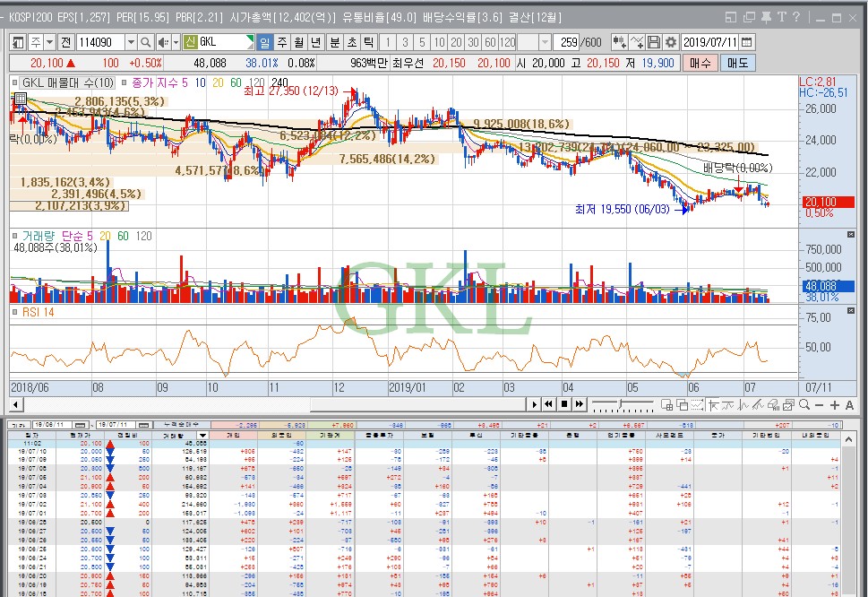Click the scrollbar left arrow under chart

(x=15, y=404)
